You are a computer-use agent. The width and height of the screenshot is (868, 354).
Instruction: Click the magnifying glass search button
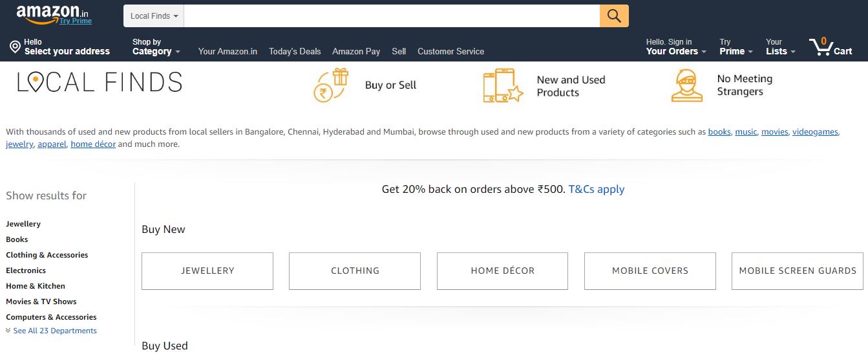pyautogui.click(x=614, y=16)
